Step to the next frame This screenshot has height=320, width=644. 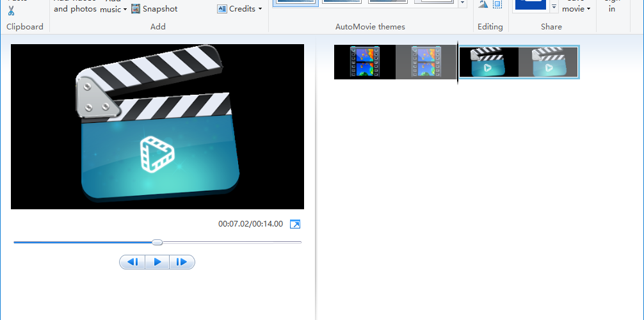tap(182, 262)
